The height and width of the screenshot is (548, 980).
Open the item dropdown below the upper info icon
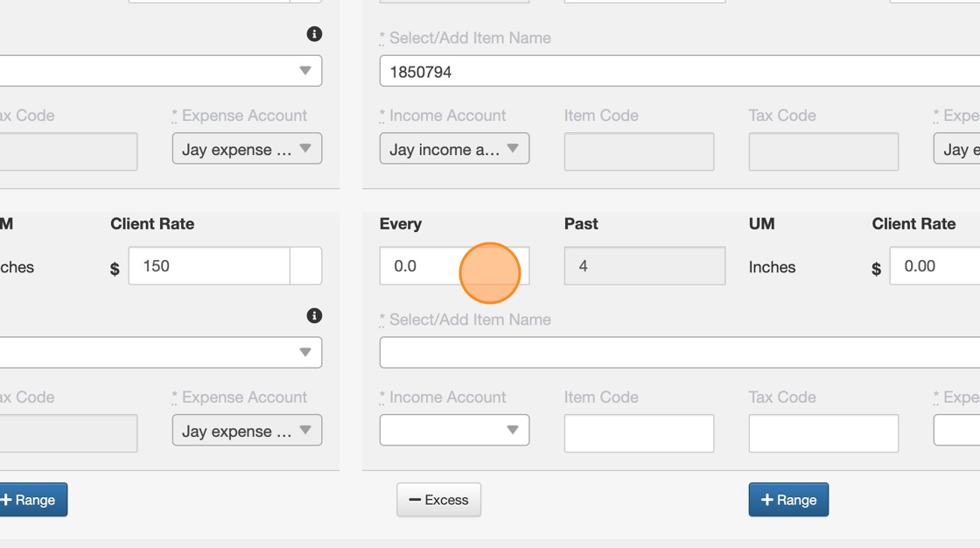point(157,71)
